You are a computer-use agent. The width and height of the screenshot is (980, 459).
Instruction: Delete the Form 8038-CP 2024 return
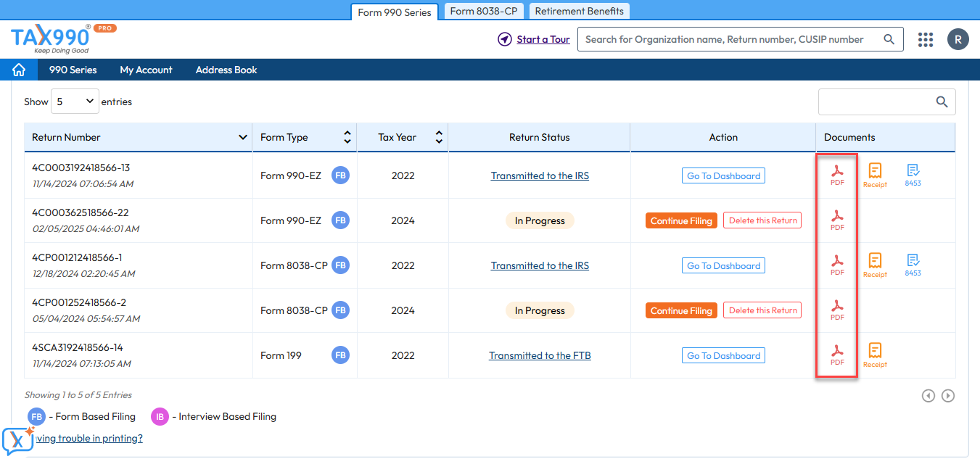[762, 310]
